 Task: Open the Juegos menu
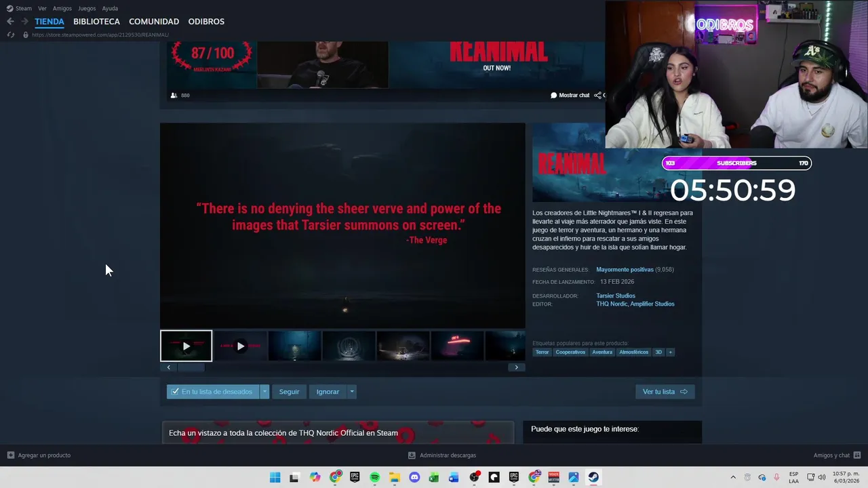(x=87, y=8)
